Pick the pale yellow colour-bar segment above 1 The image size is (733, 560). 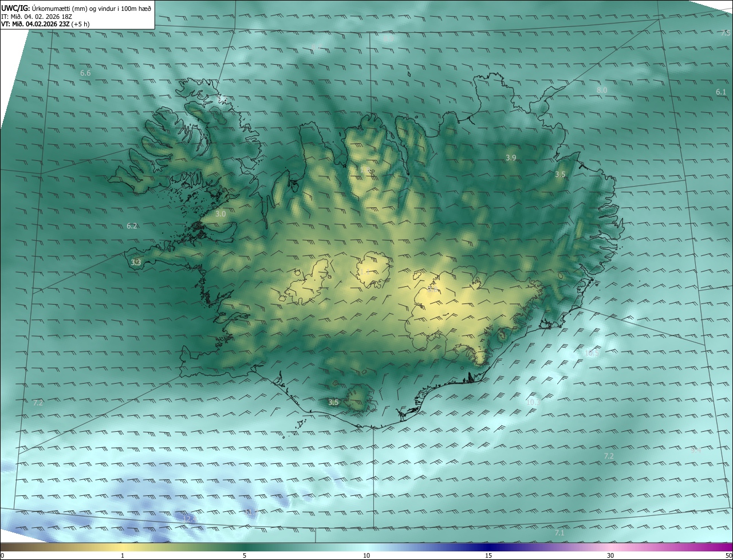click(123, 547)
